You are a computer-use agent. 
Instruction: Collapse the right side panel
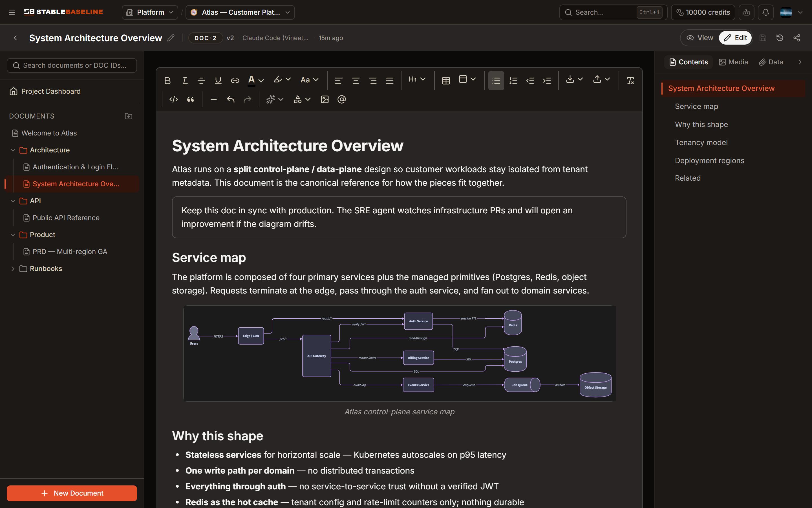(800, 62)
